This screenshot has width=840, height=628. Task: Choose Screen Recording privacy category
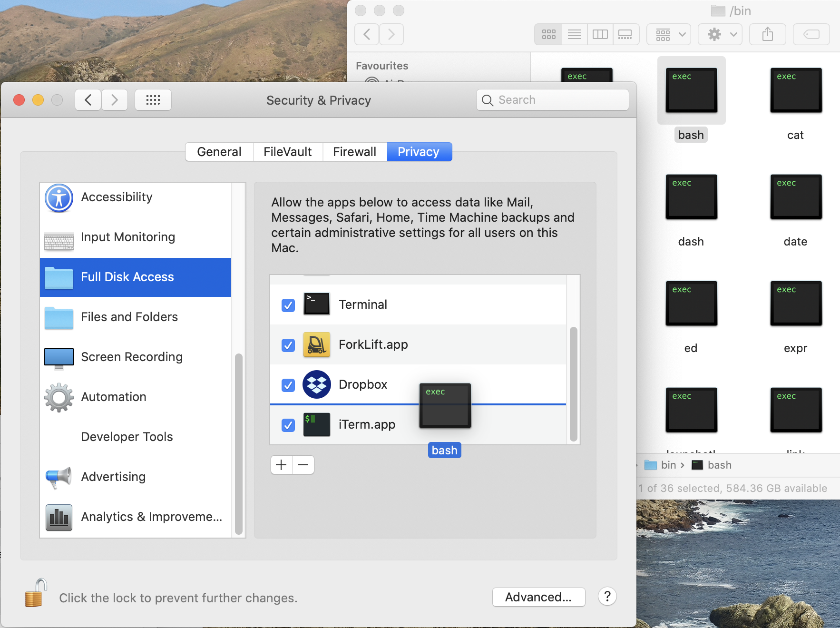pos(136,357)
